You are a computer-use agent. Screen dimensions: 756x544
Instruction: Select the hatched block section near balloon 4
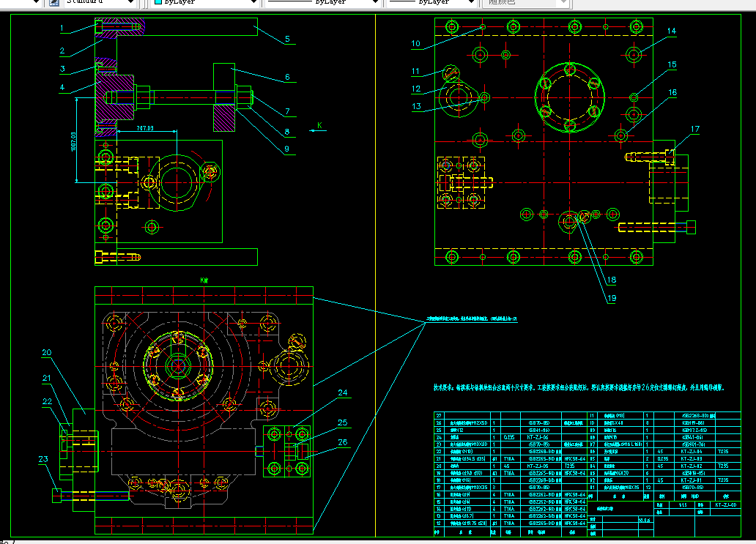click(x=115, y=98)
